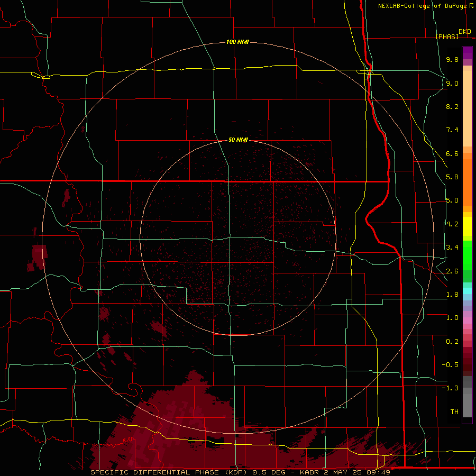The image size is (476, 476).
Task: Click the "[PHAS]" label near the color scale
Action: click(447, 36)
